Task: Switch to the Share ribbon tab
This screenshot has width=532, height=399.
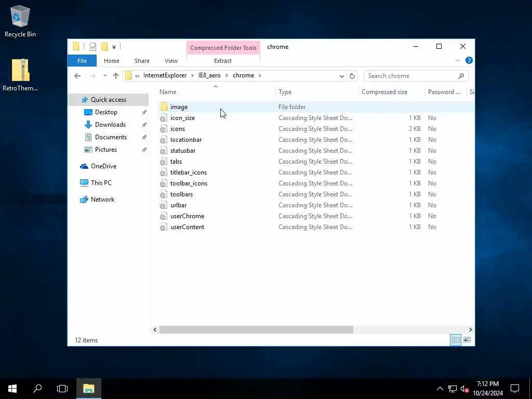Action: [x=142, y=61]
